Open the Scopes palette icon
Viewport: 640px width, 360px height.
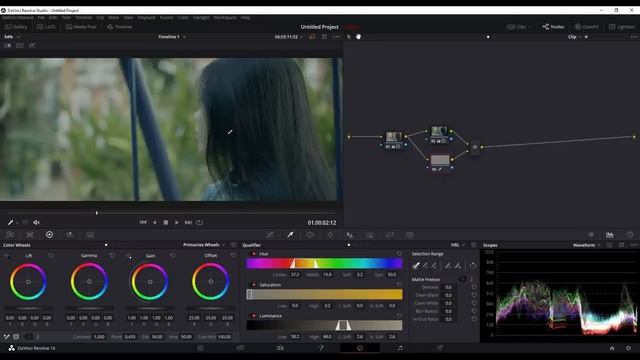(610, 235)
